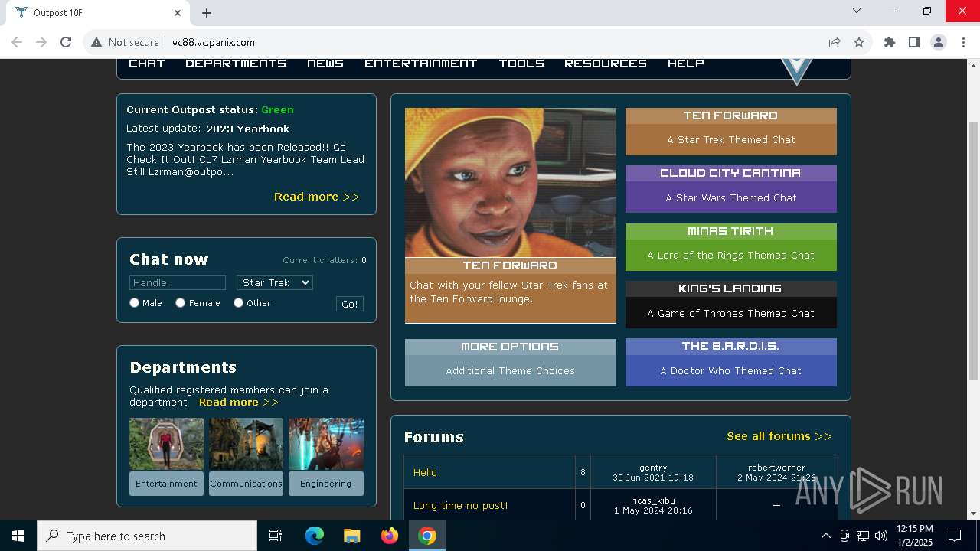This screenshot has height=551, width=980.
Task: Open the Extensions puzzle icon
Action: click(890, 42)
